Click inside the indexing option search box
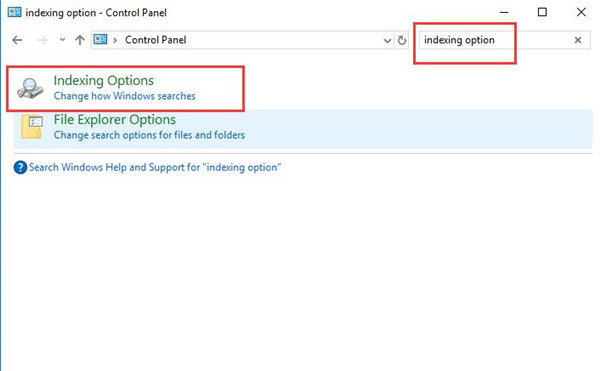Screen dimensions: 600x371 tap(494, 40)
